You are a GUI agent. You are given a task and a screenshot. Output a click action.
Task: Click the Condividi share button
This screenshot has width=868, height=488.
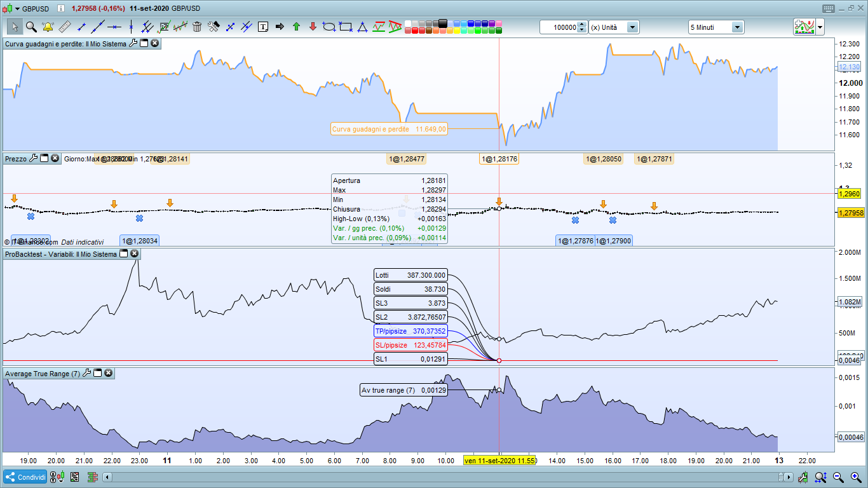tap(25, 477)
